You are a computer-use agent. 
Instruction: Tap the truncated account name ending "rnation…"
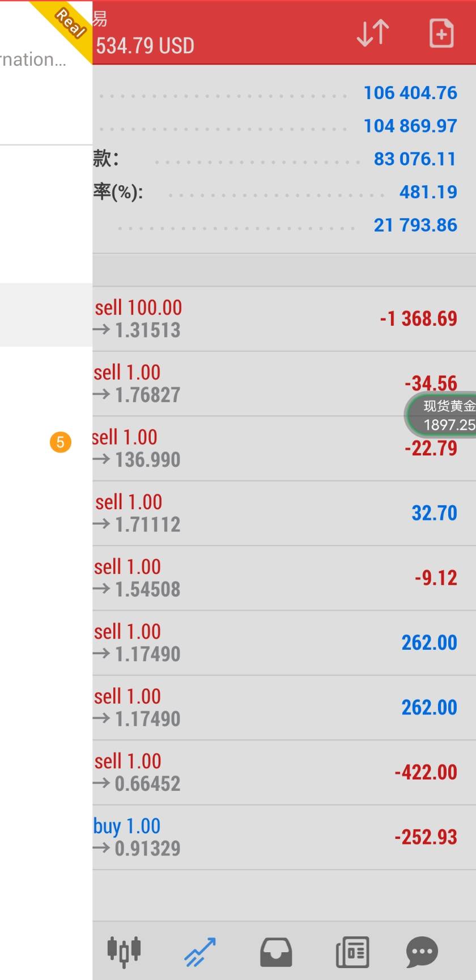pos(33,60)
